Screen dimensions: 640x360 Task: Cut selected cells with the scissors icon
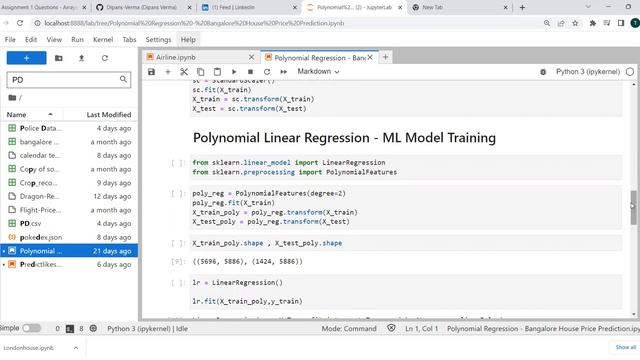[x=184, y=72]
